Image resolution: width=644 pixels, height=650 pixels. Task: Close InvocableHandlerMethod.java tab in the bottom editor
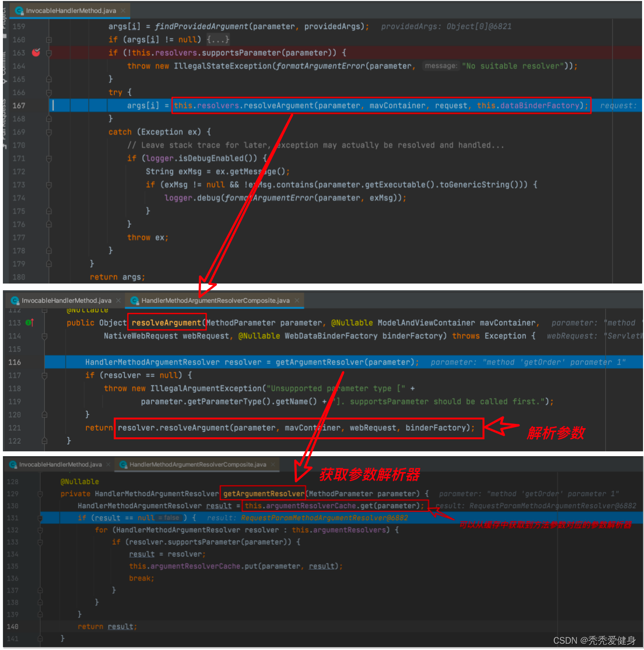[108, 464]
